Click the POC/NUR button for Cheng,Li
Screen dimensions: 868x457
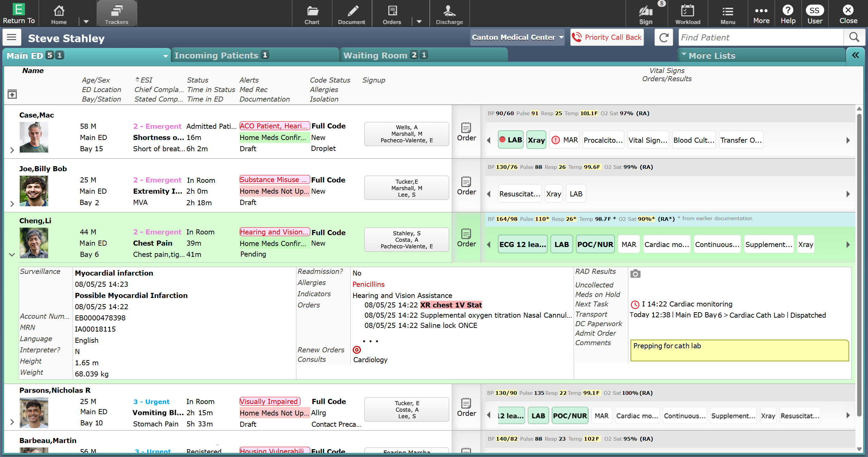click(x=595, y=244)
